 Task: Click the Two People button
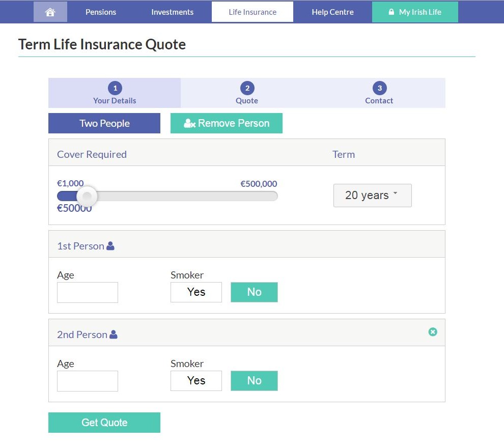click(104, 123)
